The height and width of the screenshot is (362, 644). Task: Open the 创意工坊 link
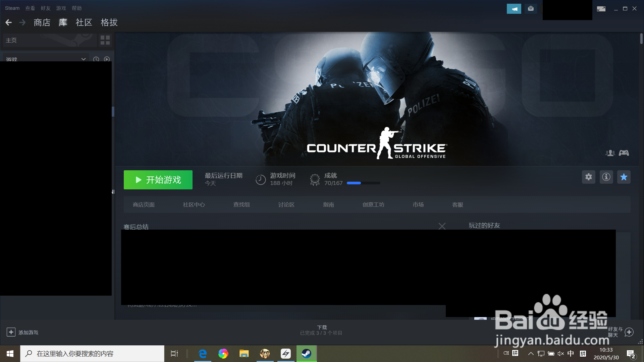point(373,204)
